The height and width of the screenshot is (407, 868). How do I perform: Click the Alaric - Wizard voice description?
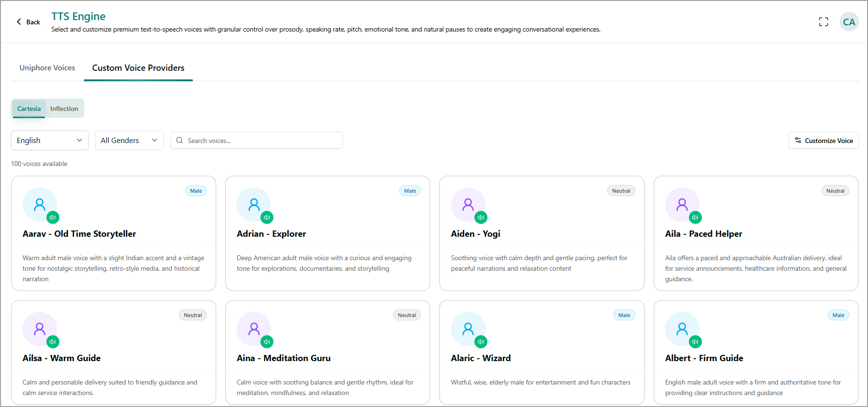click(541, 382)
